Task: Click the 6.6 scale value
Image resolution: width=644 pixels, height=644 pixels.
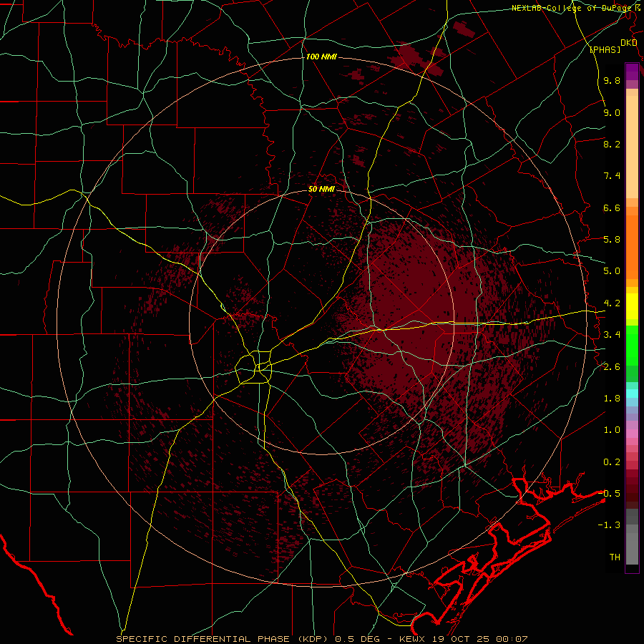Action: point(612,208)
